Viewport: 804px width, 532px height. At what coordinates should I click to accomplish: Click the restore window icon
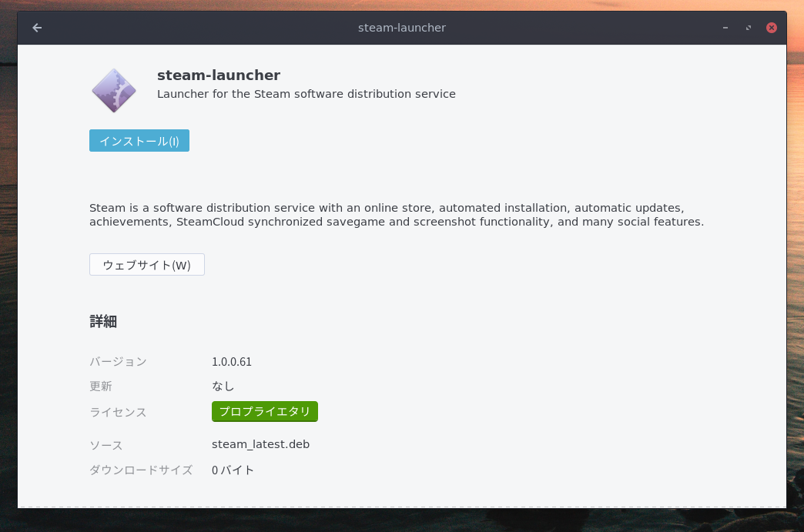[x=748, y=28]
